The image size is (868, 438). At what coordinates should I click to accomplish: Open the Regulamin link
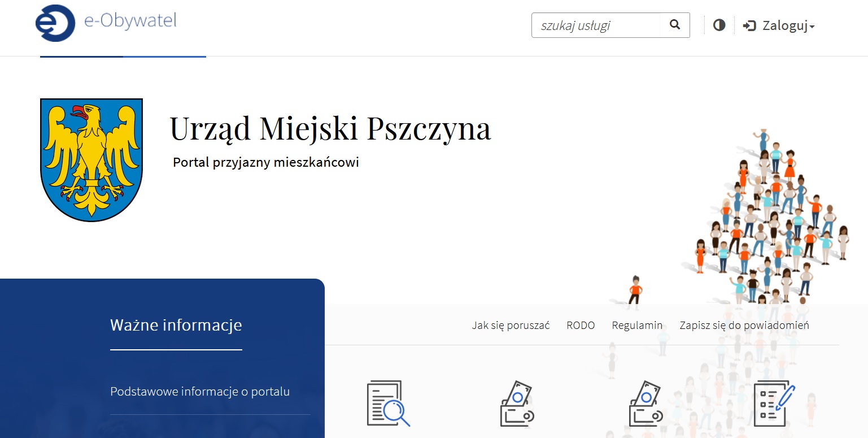(637, 326)
